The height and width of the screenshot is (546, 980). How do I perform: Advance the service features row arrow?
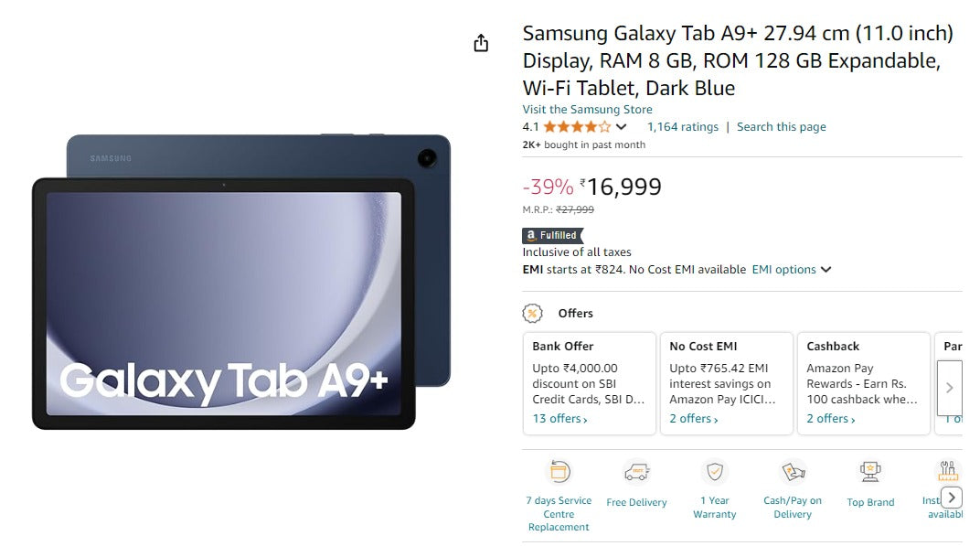coord(952,498)
